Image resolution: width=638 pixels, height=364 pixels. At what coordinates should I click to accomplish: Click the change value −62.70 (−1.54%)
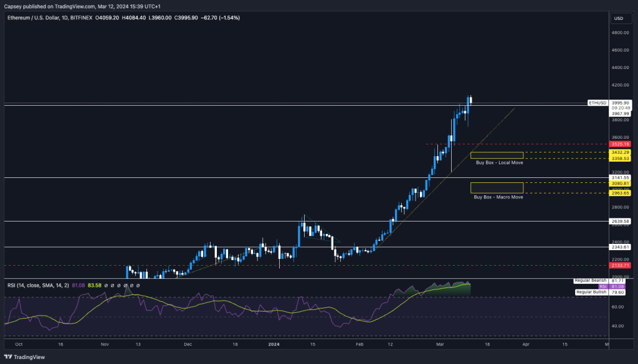point(220,18)
